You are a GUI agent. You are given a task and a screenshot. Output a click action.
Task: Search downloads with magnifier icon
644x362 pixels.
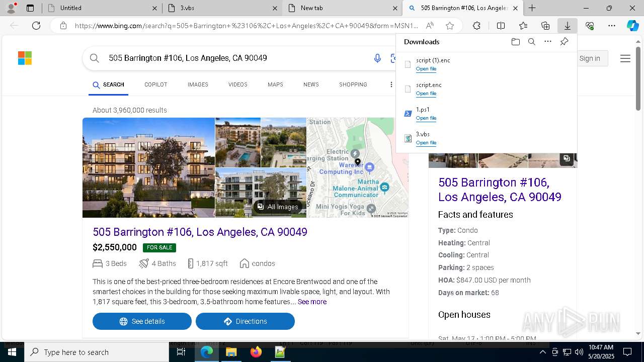(532, 42)
